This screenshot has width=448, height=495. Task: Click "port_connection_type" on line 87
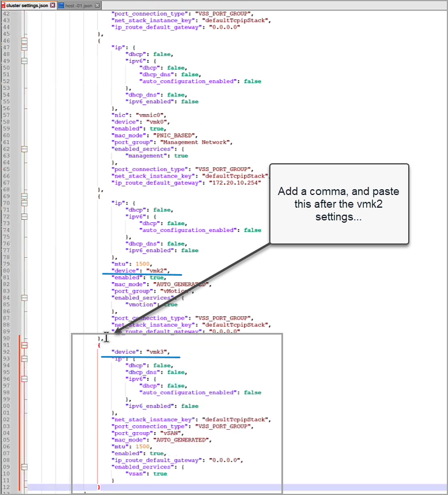point(149,318)
